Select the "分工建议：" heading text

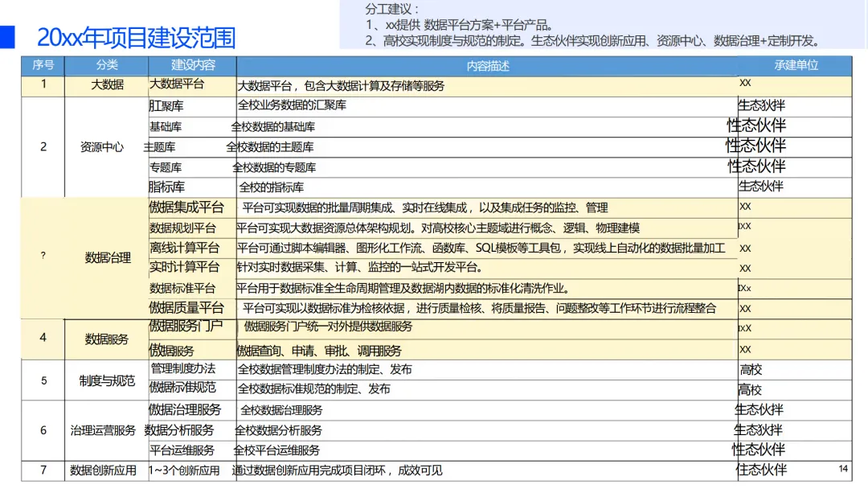pyautogui.click(x=392, y=10)
